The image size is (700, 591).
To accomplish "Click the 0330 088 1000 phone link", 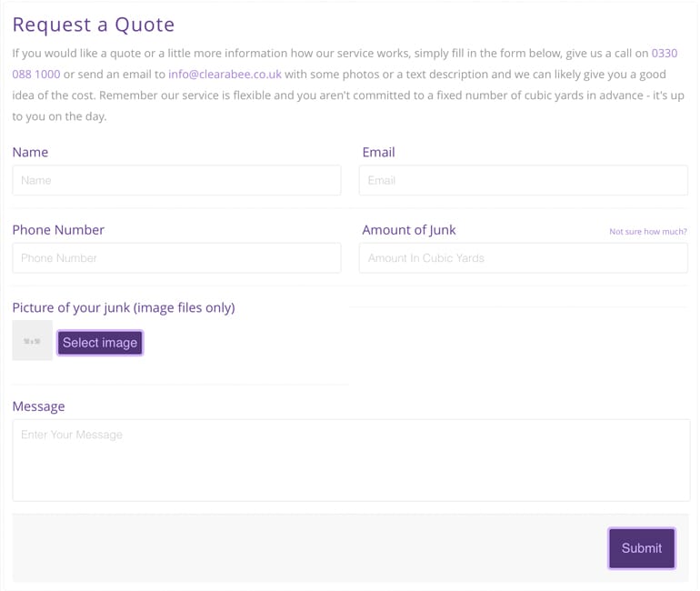I will (x=664, y=54).
